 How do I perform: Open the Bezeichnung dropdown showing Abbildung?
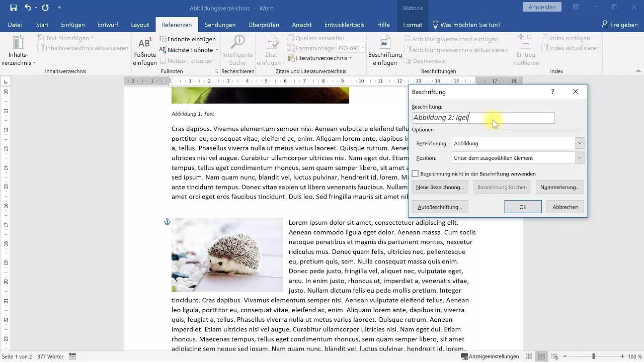tap(579, 143)
